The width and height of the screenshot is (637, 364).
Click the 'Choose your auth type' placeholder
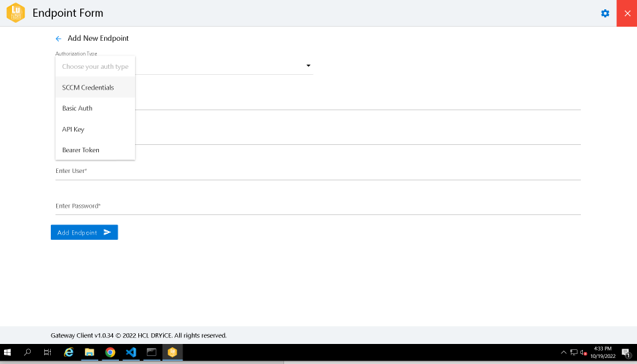click(95, 67)
